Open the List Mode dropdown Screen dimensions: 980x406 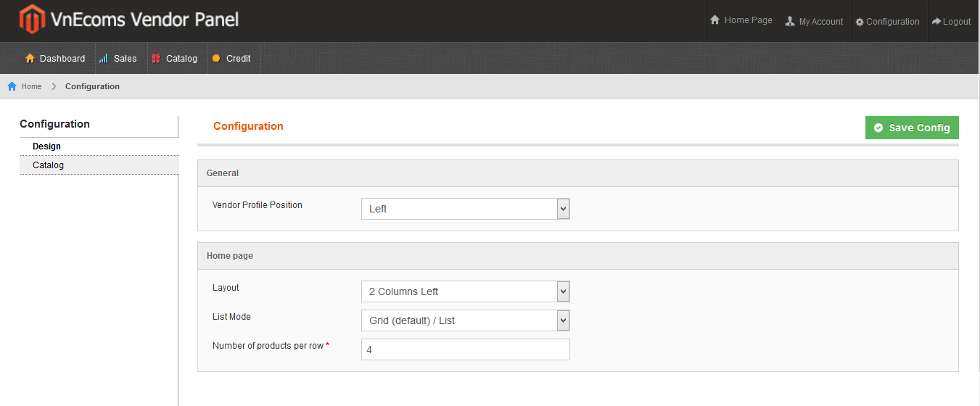click(x=466, y=320)
